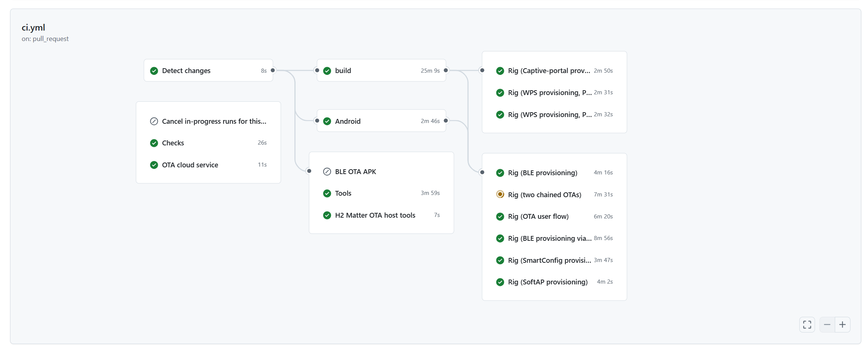The height and width of the screenshot is (350, 868).
Task: Click the check icon for OTA cloud service
Action: pyautogui.click(x=154, y=165)
